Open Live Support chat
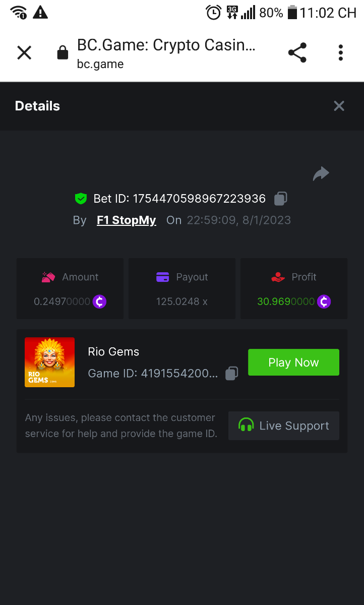The height and width of the screenshot is (605, 364). tap(283, 426)
